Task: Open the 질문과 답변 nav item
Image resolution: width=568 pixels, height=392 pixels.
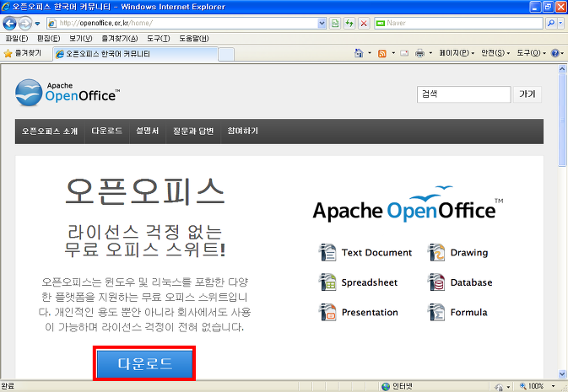Action: (x=193, y=131)
